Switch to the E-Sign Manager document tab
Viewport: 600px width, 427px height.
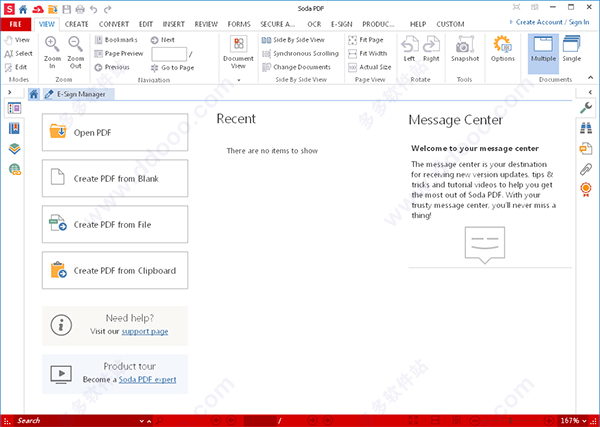tap(78, 94)
